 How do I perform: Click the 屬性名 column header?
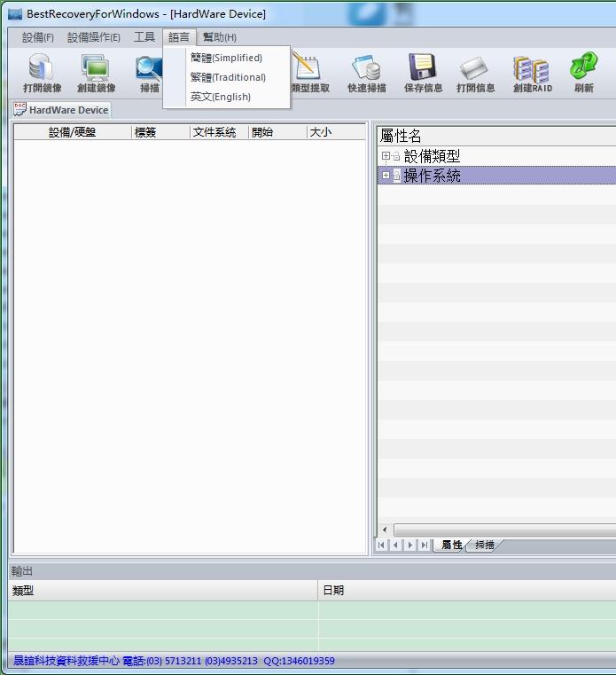[496, 136]
